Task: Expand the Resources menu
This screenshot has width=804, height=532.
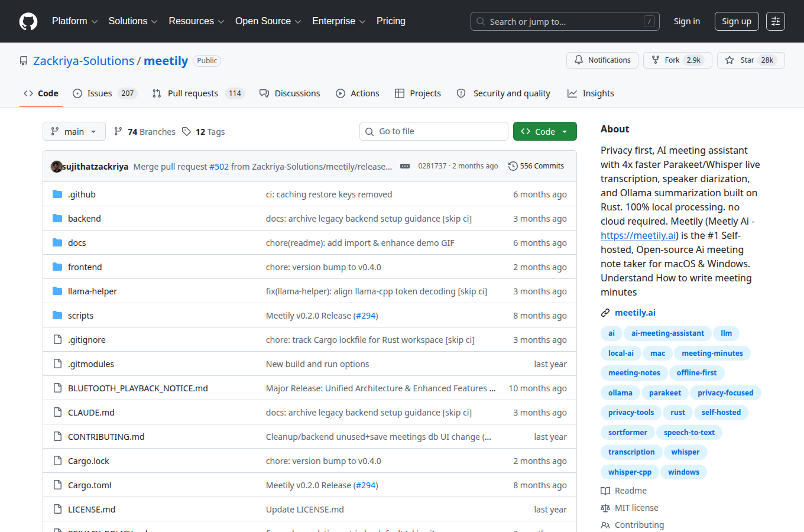Action: point(196,21)
